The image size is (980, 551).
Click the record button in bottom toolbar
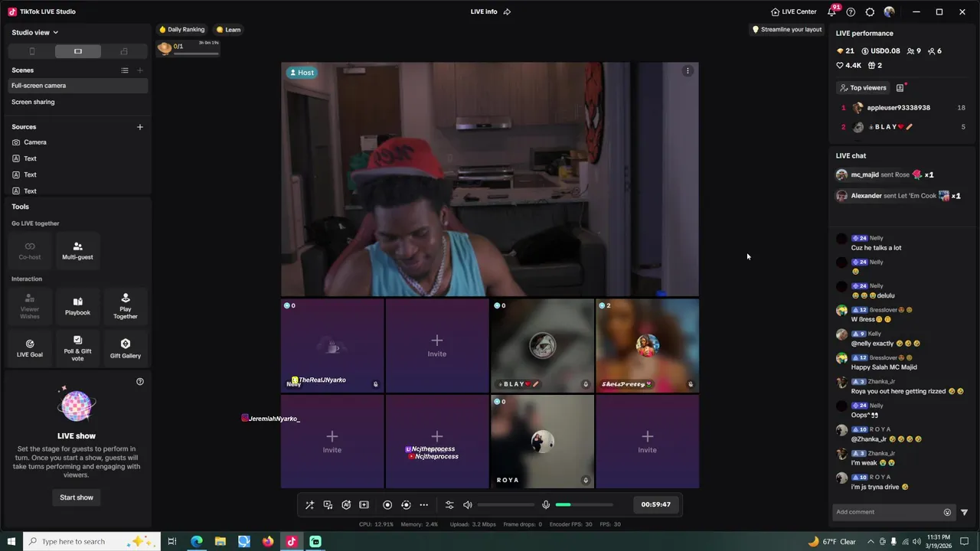[x=387, y=505]
